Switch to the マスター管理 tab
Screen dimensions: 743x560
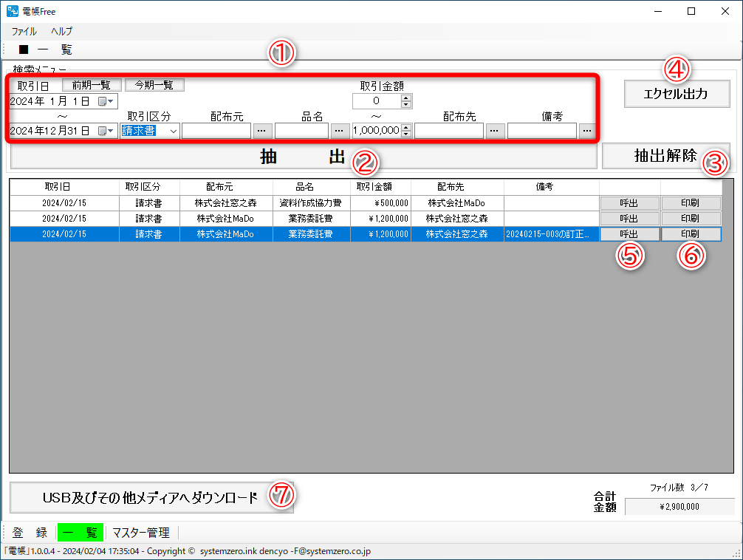[143, 532]
